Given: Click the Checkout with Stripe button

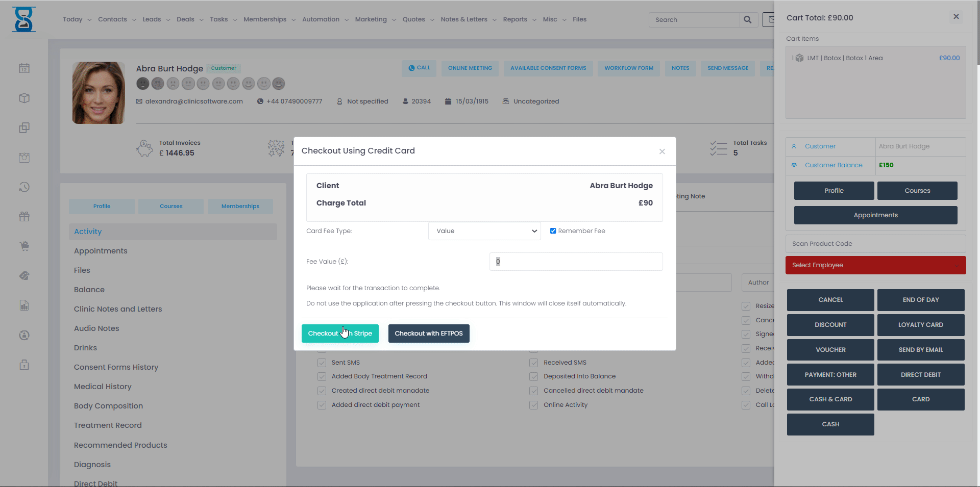Looking at the screenshot, I should (x=340, y=333).
